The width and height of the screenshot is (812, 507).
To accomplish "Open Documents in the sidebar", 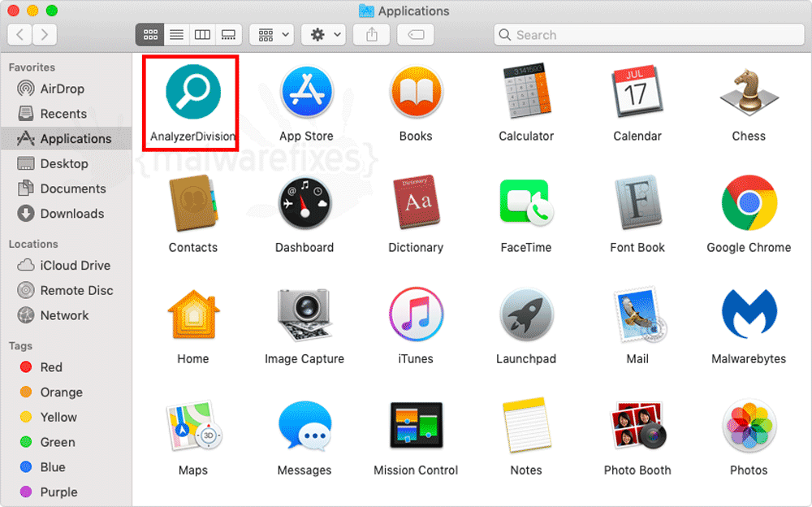I will pos(66,188).
